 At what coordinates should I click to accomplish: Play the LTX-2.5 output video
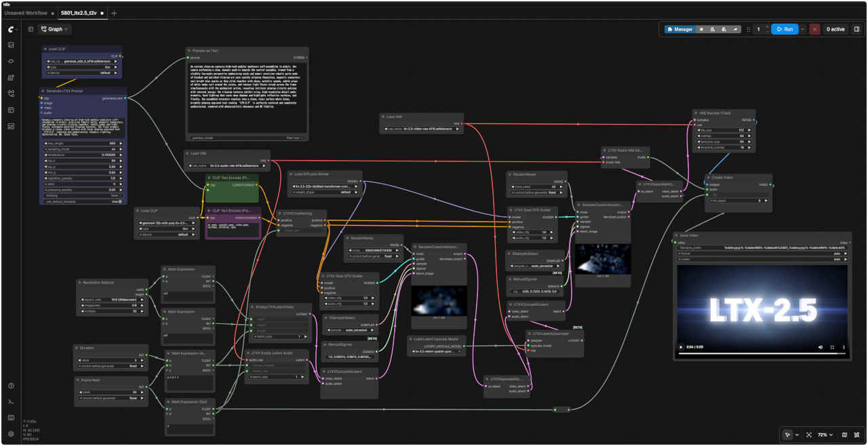pos(682,347)
